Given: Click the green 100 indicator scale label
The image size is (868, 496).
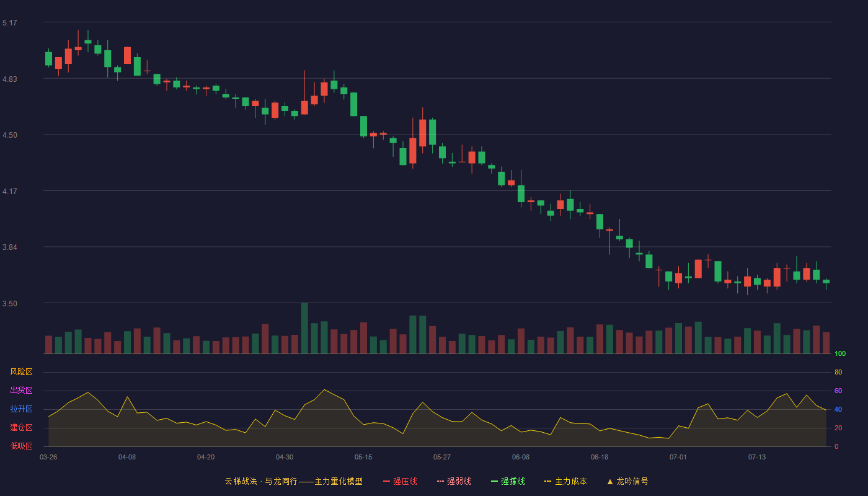Looking at the screenshot, I should [x=840, y=353].
